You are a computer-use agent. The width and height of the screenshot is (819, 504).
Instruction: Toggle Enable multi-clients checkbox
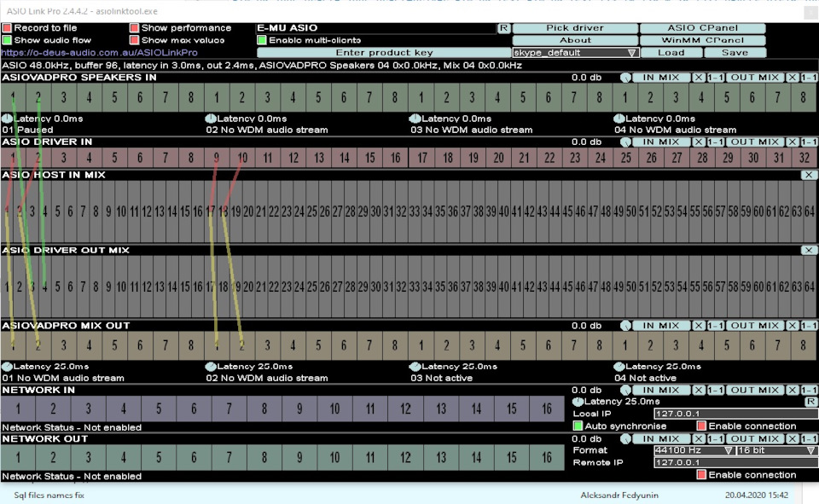click(x=262, y=40)
